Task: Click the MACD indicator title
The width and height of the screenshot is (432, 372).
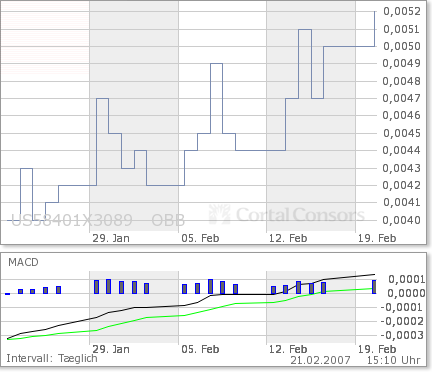Action: pos(23,262)
